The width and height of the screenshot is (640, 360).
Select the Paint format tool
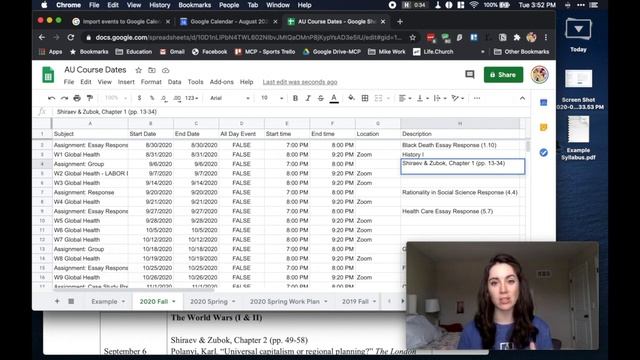click(x=90, y=98)
